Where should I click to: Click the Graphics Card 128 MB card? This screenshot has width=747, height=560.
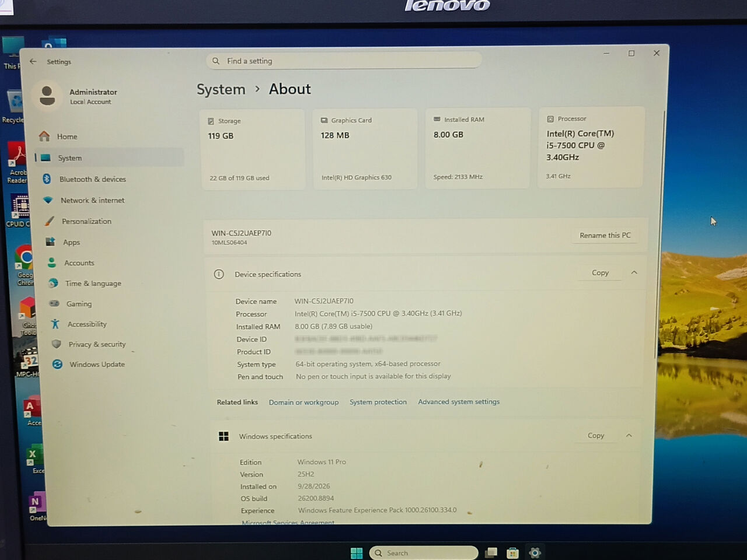[365, 149]
